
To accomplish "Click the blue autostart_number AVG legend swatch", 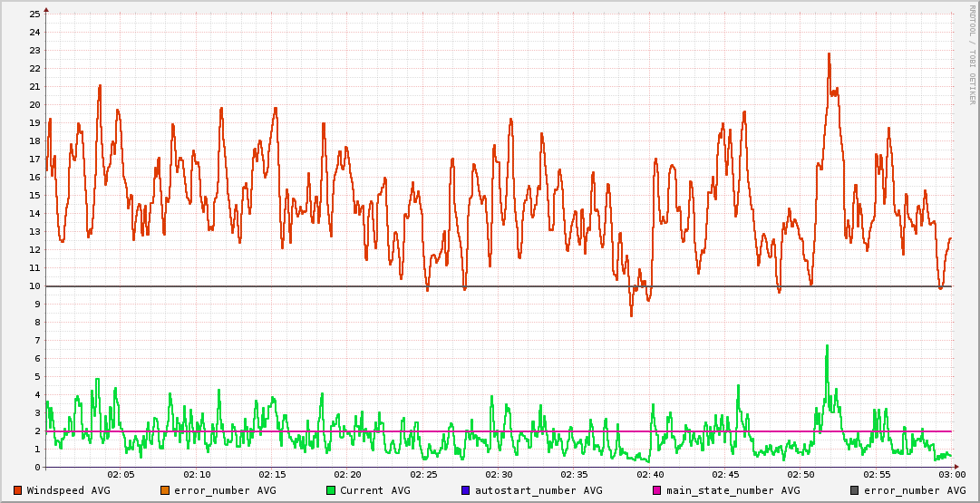I will (466, 490).
